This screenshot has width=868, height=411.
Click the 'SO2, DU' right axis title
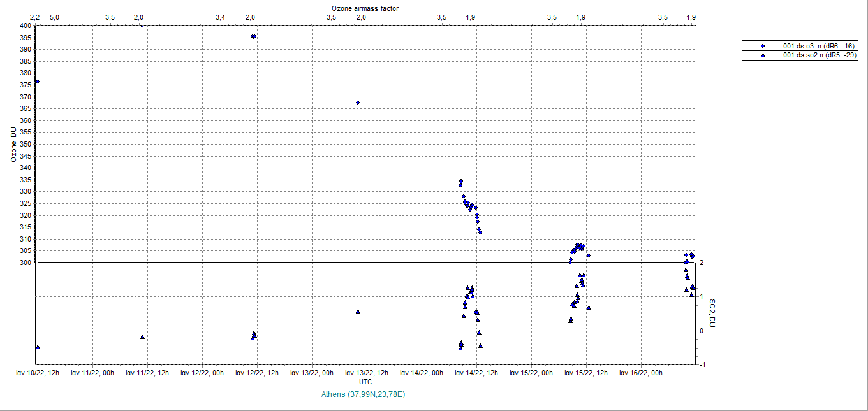point(712,314)
